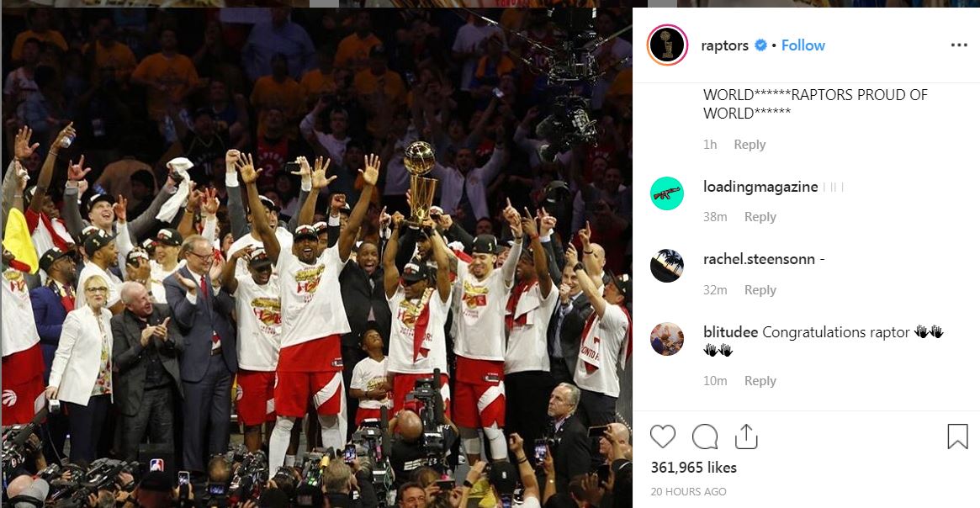Reply to blitudee's congratulations comment
980x508 pixels.
[760, 380]
